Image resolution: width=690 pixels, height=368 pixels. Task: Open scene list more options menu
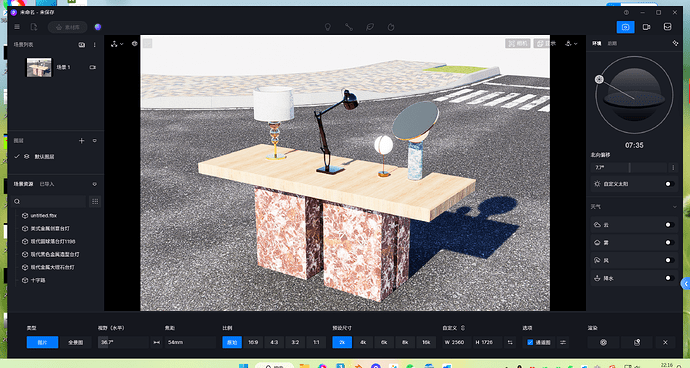coord(95,44)
